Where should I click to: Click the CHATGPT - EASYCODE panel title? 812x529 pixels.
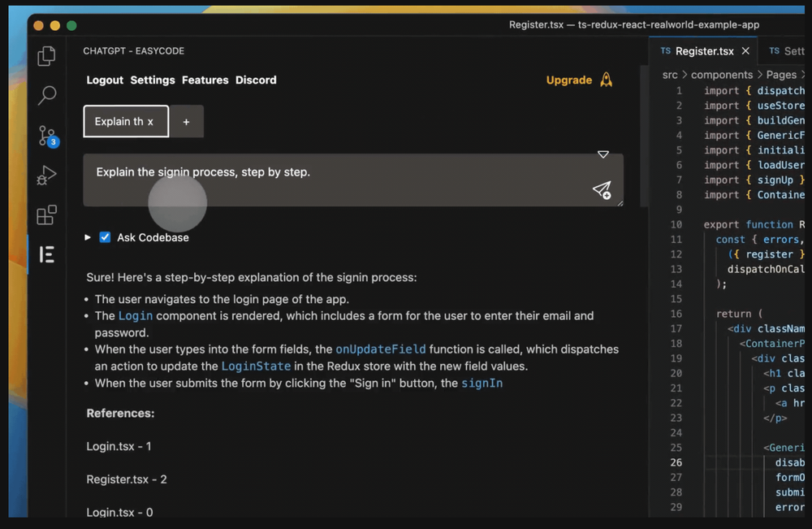134,50
